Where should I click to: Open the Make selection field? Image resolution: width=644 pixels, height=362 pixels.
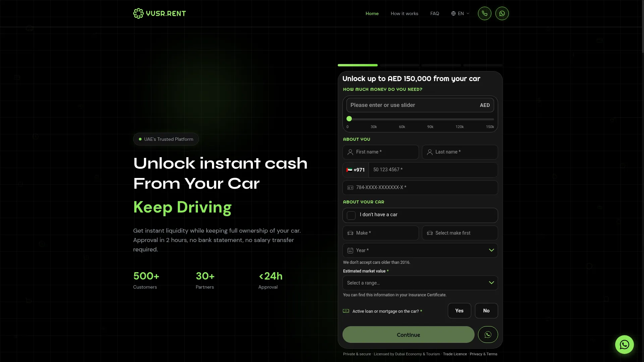pos(380,233)
